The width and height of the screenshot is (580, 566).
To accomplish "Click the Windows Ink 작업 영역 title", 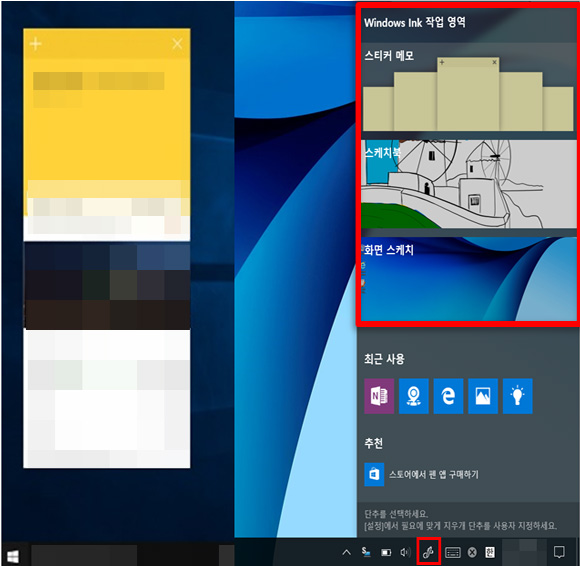I will [415, 23].
